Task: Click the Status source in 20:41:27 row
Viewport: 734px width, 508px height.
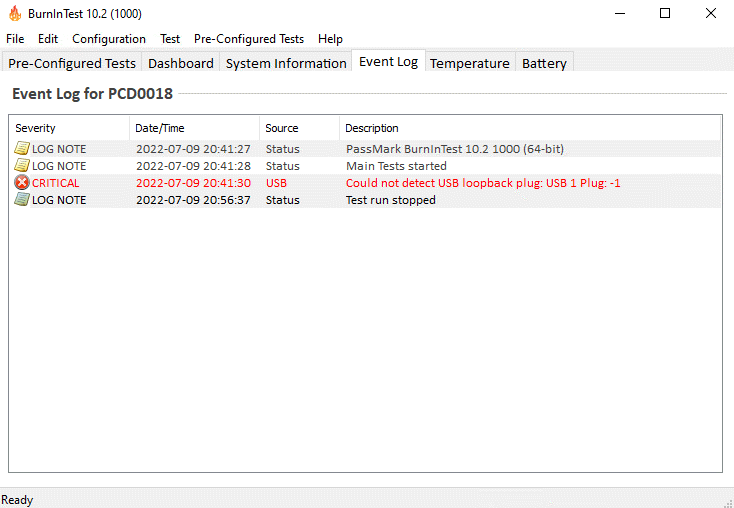Action: click(283, 149)
